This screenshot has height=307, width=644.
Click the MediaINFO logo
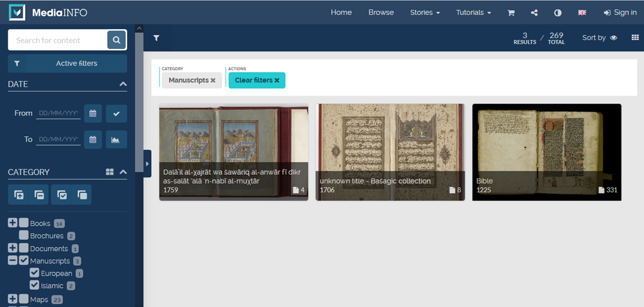tap(48, 12)
